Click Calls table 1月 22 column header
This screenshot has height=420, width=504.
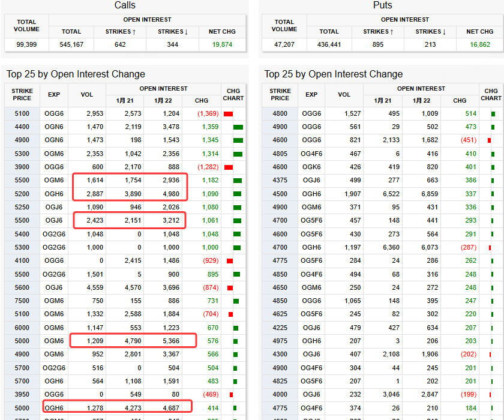[x=163, y=101]
